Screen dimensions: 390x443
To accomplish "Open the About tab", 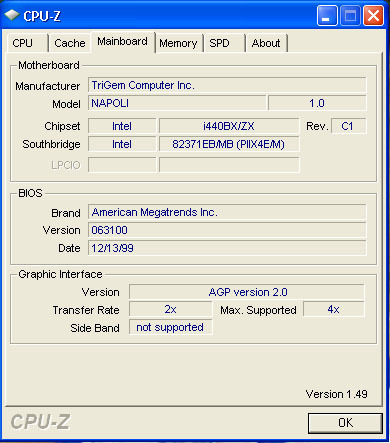I will pos(266,43).
